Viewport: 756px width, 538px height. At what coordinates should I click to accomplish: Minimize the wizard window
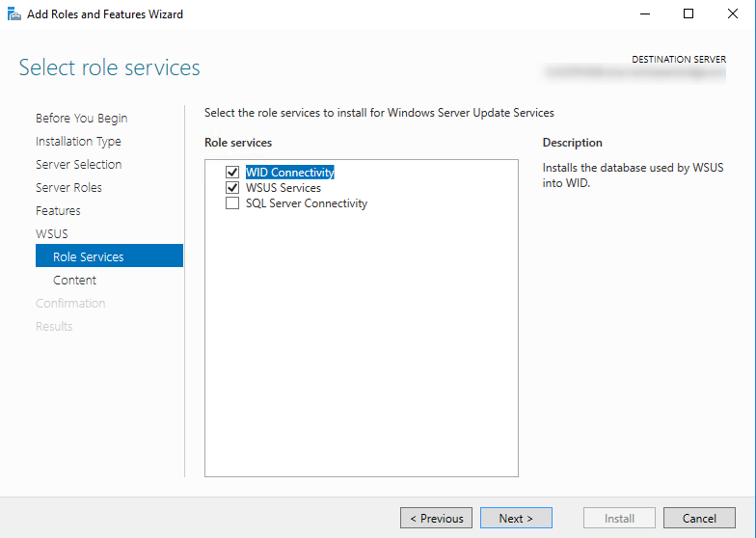pos(644,13)
